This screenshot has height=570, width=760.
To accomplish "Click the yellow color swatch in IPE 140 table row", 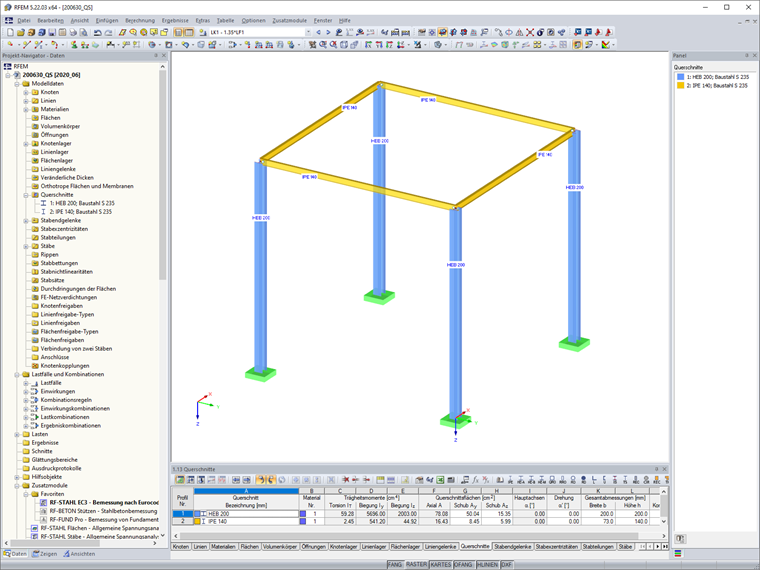I will coord(197,522).
